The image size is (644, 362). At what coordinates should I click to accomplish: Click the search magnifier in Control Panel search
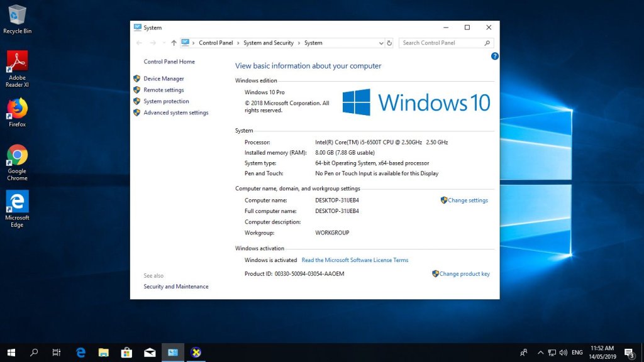click(487, 43)
